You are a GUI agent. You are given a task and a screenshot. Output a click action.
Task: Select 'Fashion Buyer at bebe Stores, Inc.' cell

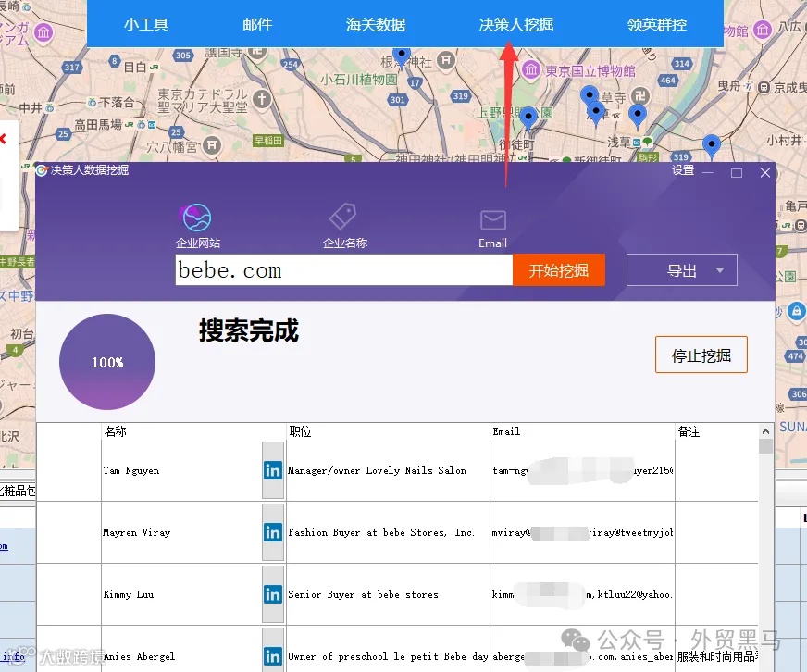[x=381, y=532]
